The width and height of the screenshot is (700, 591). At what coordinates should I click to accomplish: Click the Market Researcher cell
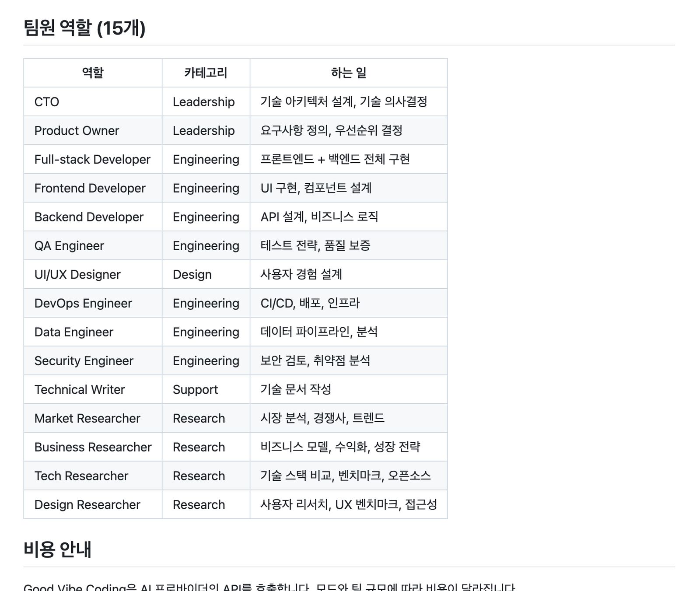[93, 418]
